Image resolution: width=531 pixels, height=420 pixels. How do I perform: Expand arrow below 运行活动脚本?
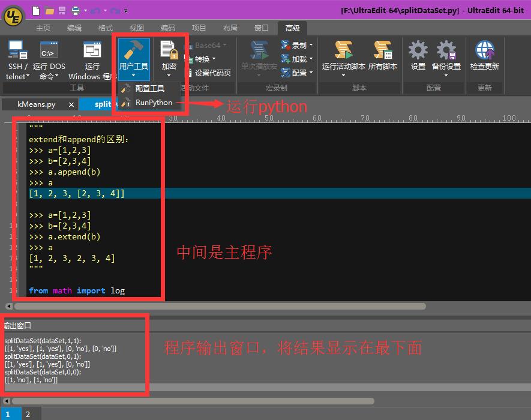tap(343, 75)
